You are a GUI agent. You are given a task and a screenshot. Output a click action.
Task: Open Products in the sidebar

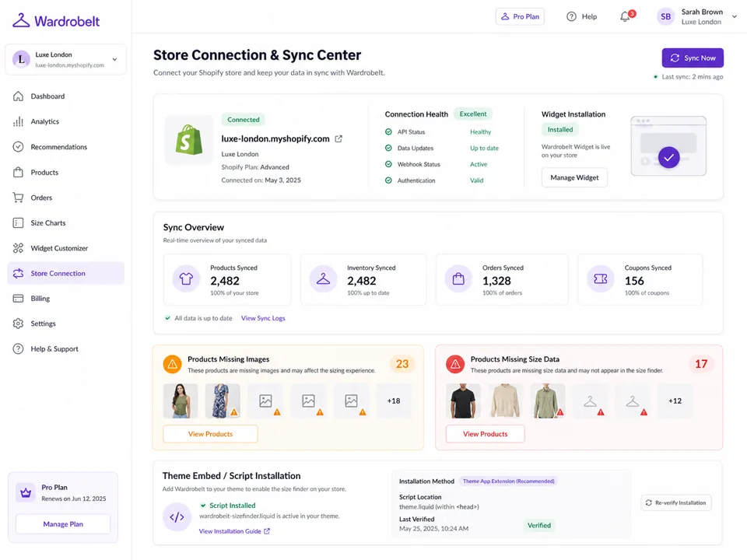pyautogui.click(x=65, y=173)
